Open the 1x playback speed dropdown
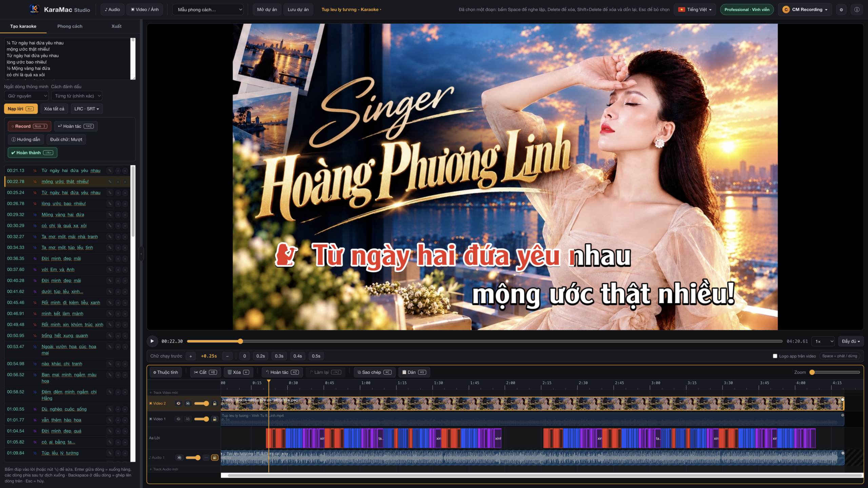This screenshot has width=868, height=488. click(823, 341)
